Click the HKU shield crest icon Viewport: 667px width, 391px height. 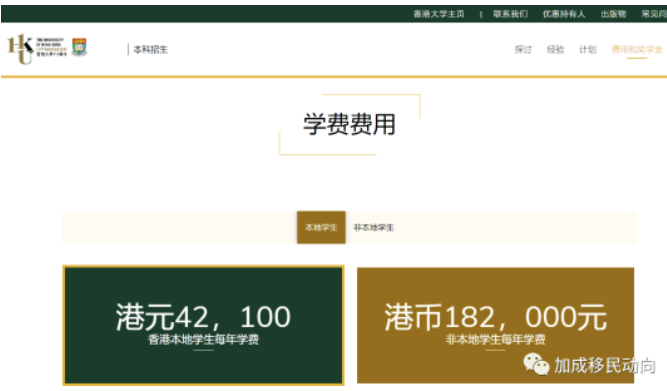(x=80, y=47)
